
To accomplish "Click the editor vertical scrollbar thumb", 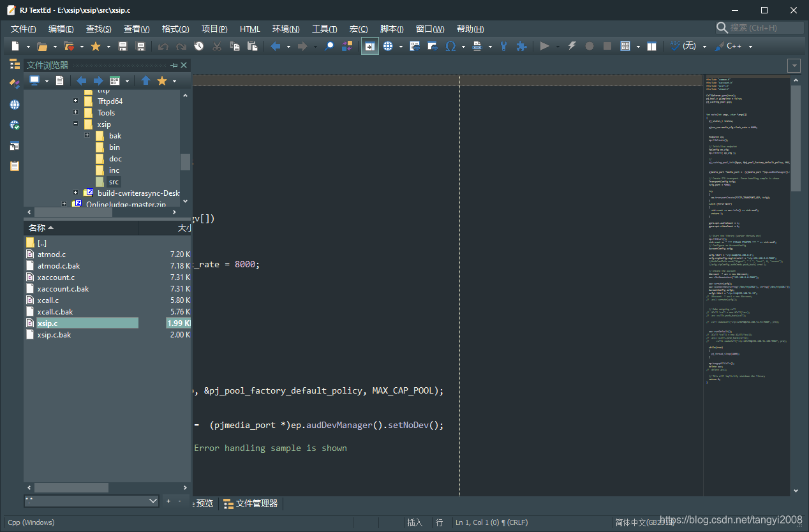I will (x=795, y=138).
